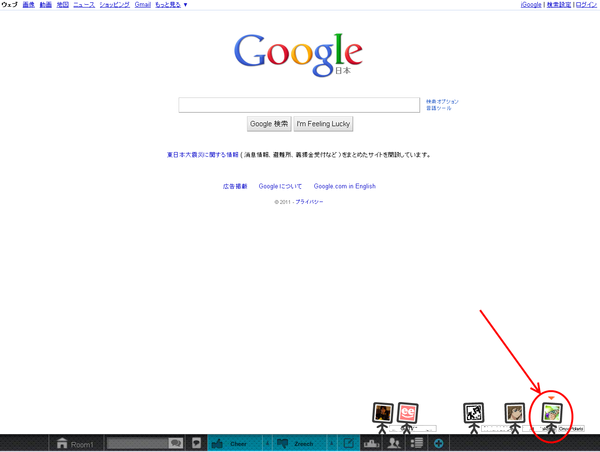The height and width of the screenshot is (452, 600).
Task: Open ショッピング in top navigation
Action: click(114, 5)
